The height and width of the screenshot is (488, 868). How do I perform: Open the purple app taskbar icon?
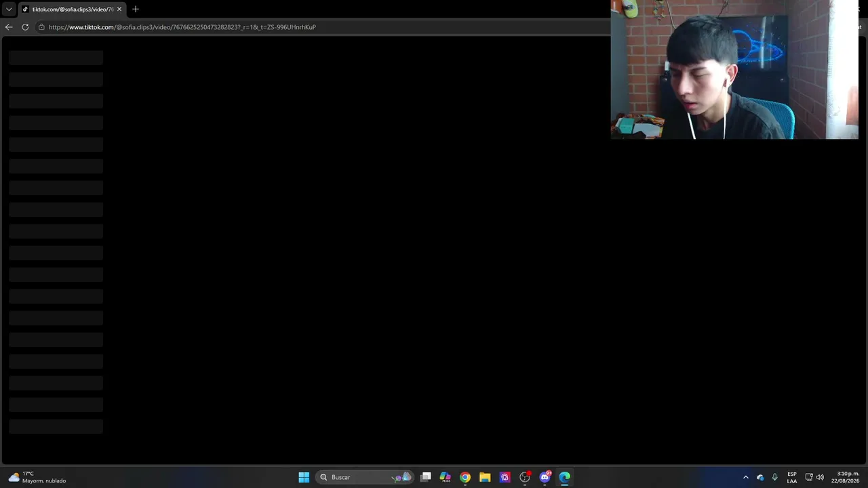click(505, 477)
